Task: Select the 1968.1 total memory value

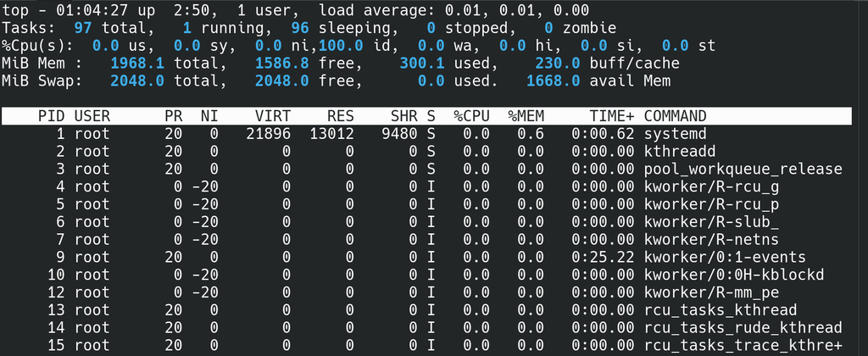Action: (137, 63)
